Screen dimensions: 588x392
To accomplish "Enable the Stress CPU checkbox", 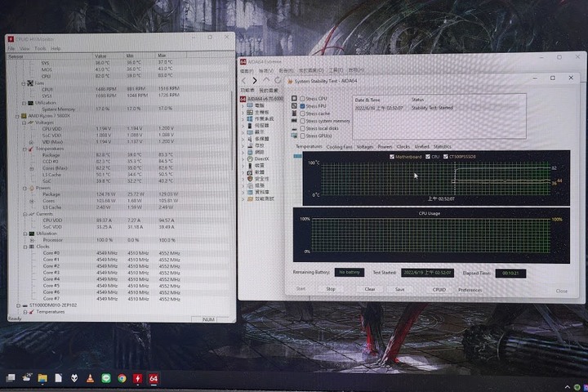I will (x=302, y=99).
